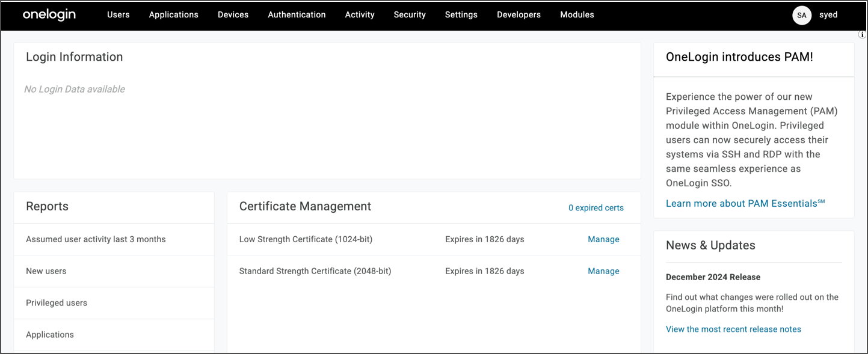Expand the Activity menu
This screenshot has width=868, height=354.
tap(360, 15)
